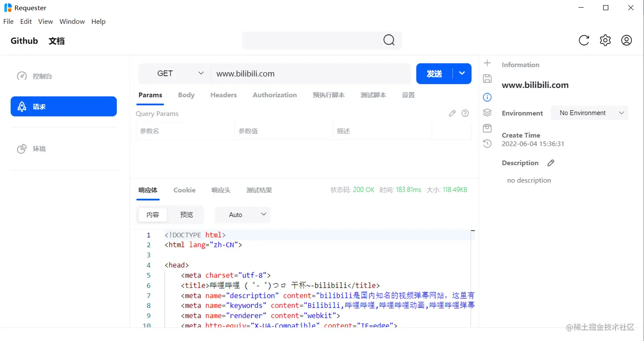Open the Window menu

coord(72,21)
